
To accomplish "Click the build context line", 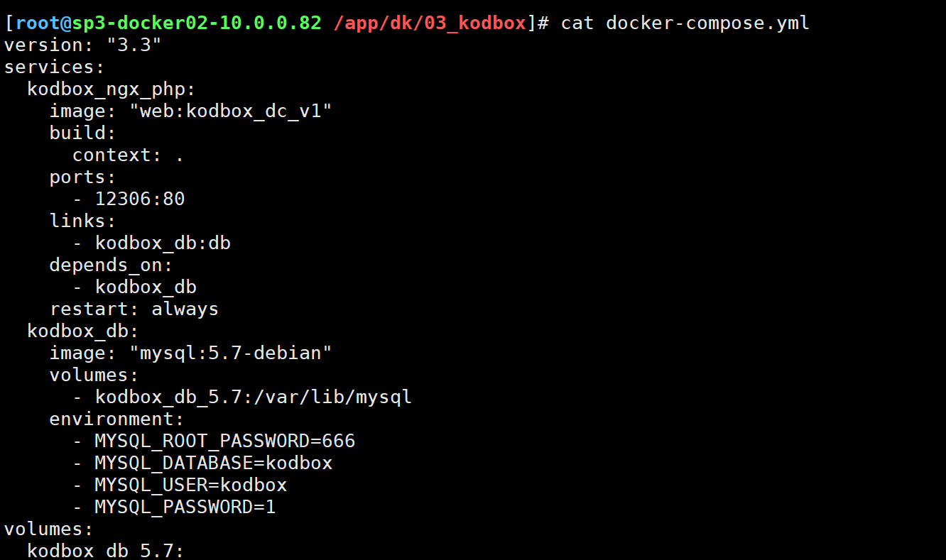I will point(128,155).
